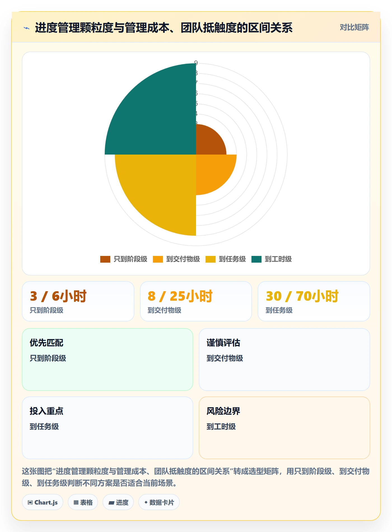Click the axis value 9 atop the chart
Viewport: 392px width, 532px height.
pyautogui.click(x=196, y=63)
